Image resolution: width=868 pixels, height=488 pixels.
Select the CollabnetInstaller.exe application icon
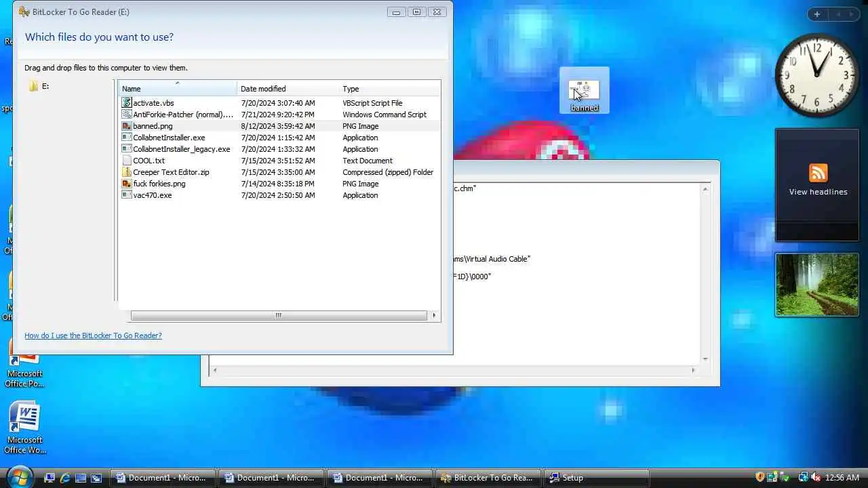[127, 138]
